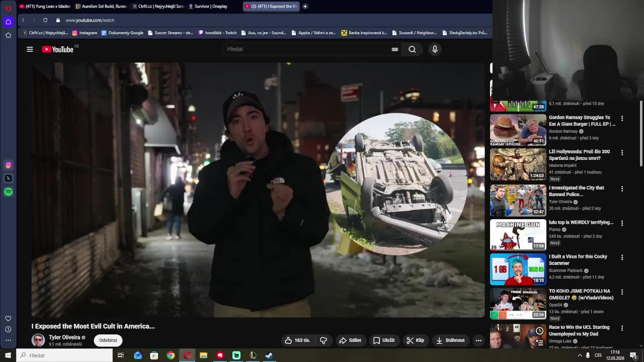Open the SledujSerialy.to bookmark
The image size is (644, 362).
[465, 33]
